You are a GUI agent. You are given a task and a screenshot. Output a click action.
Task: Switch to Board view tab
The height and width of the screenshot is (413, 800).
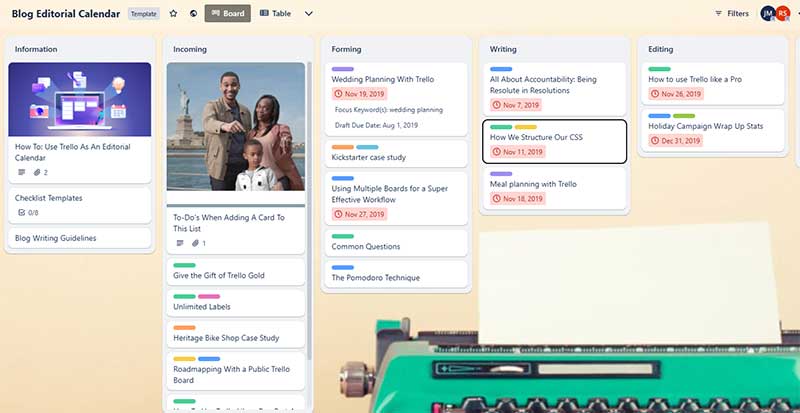click(228, 14)
